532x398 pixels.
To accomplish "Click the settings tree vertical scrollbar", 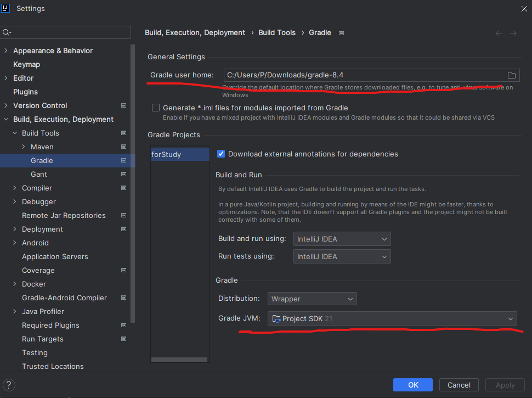I will [133, 183].
